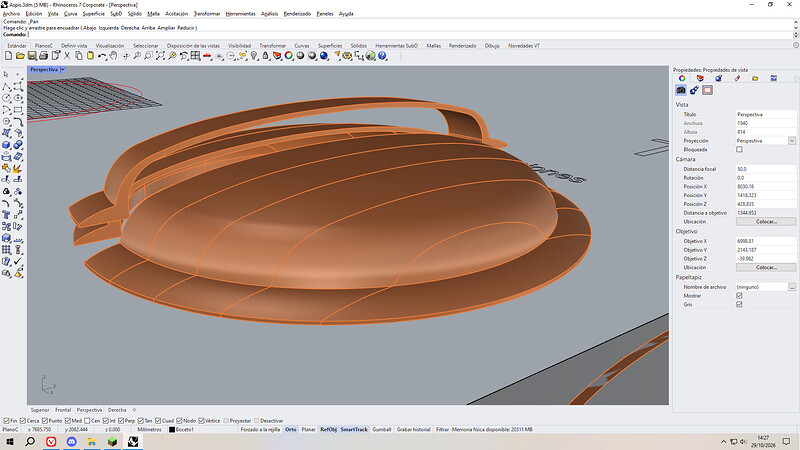Switch to the Curvas toolbar tab
This screenshot has width=800, height=450.
302,45
